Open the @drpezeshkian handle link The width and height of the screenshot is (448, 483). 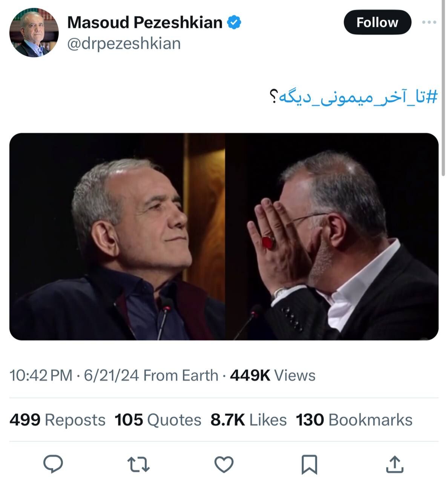tap(124, 44)
